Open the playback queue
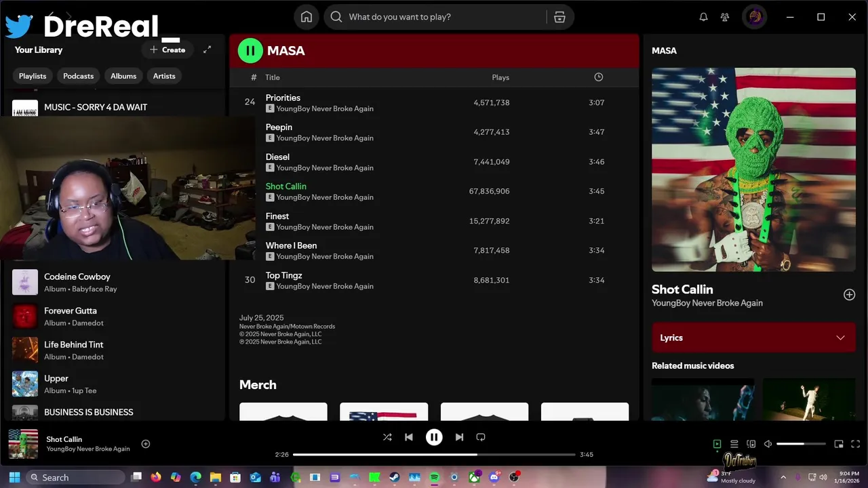Screen dimensions: 868x488 click(734, 444)
